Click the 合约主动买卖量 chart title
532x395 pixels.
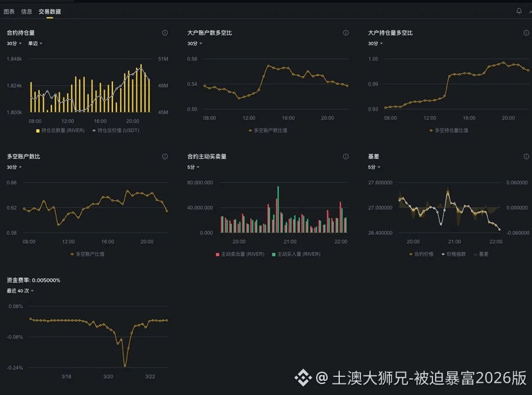click(x=207, y=156)
